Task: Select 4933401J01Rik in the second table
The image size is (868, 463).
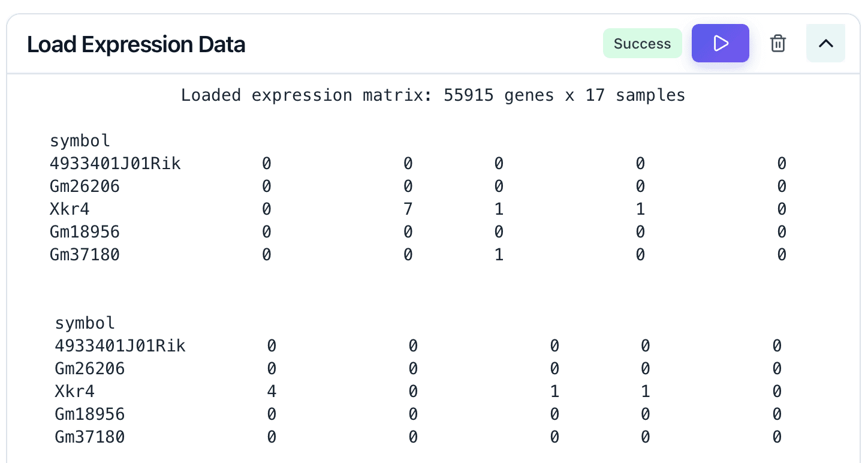Action: 120,346
